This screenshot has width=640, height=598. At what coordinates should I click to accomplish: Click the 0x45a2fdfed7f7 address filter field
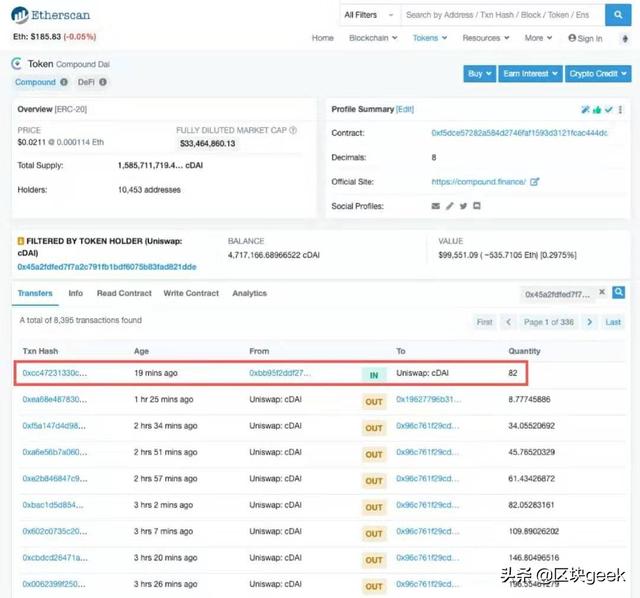click(558, 294)
